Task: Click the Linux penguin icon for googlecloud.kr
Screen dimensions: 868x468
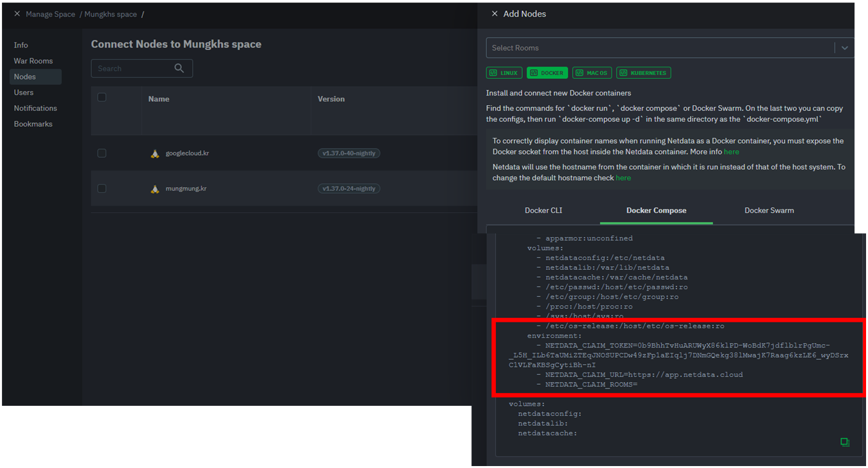Action: (x=155, y=154)
